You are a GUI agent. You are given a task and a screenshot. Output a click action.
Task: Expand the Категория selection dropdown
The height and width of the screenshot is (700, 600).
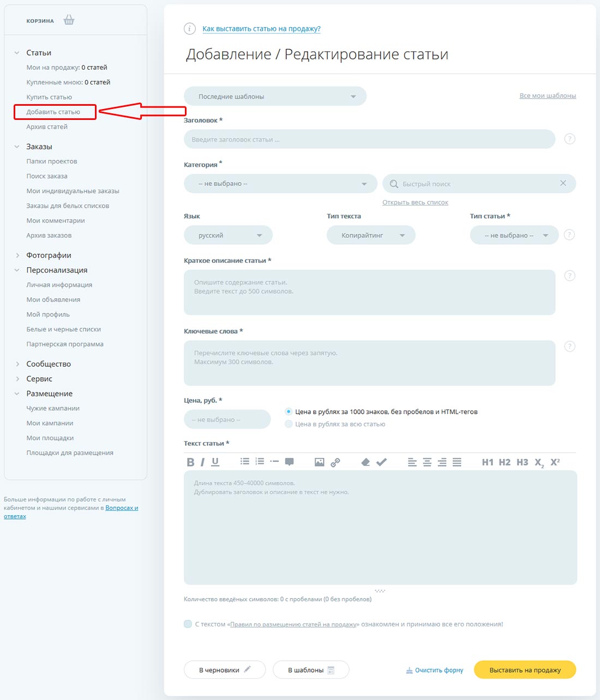tap(280, 183)
